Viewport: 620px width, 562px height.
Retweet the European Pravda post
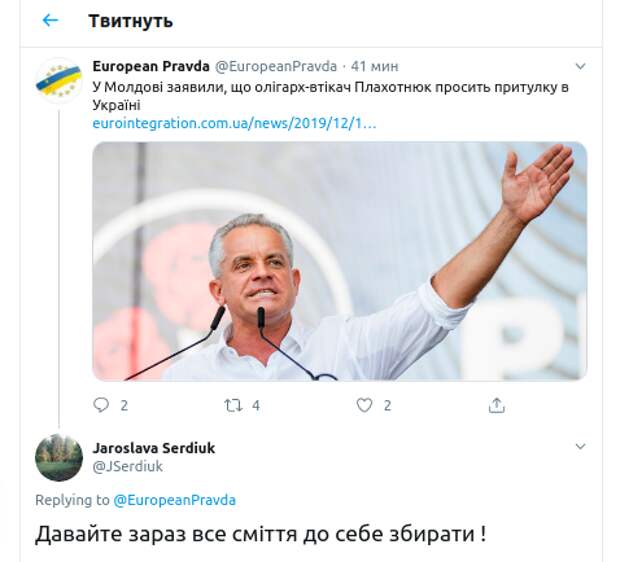(x=233, y=405)
